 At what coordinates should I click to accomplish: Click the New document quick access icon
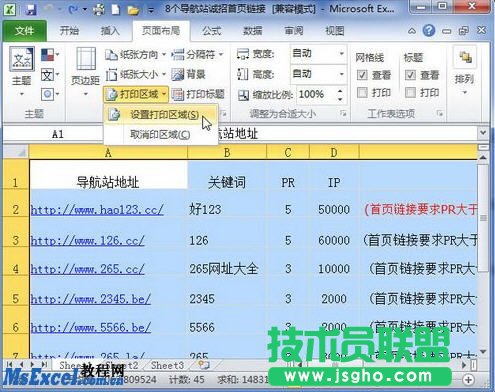click(116, 10)
